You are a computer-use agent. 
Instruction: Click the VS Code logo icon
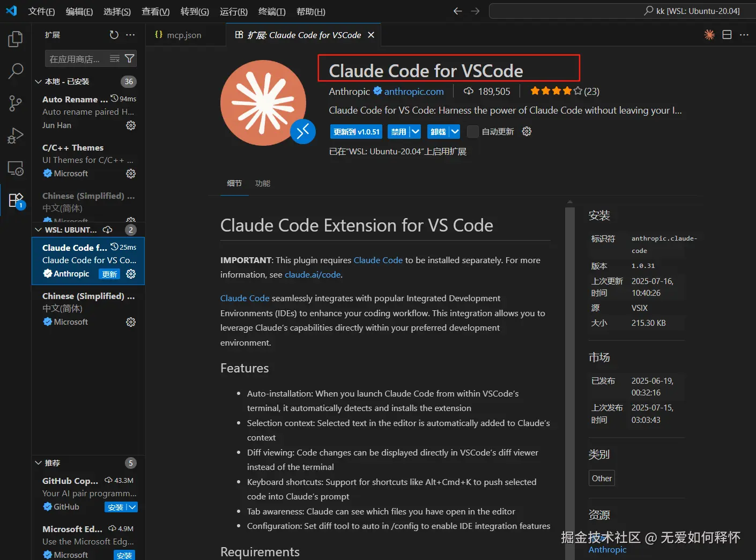[x=11, y=11]
